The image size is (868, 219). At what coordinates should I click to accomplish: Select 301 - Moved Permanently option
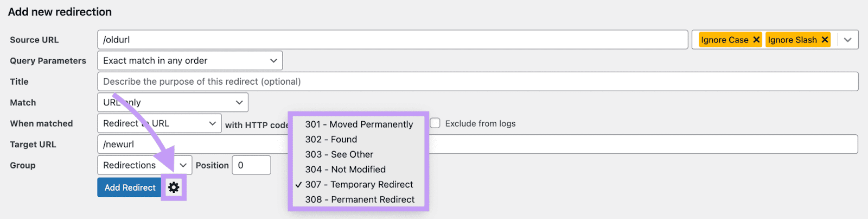(359, 124)
